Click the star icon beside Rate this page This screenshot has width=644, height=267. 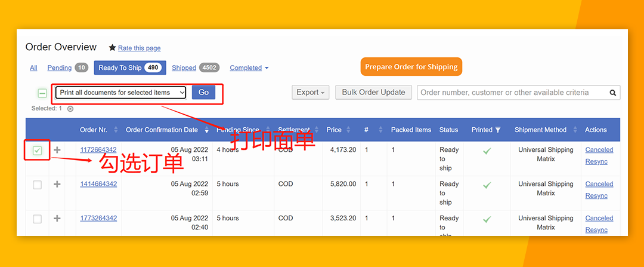point(113,48)
